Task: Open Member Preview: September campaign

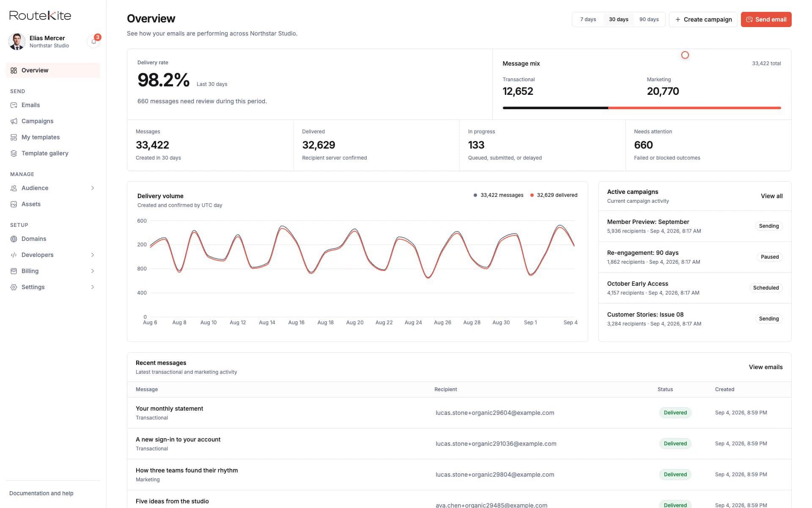Action: click(695, 226)
